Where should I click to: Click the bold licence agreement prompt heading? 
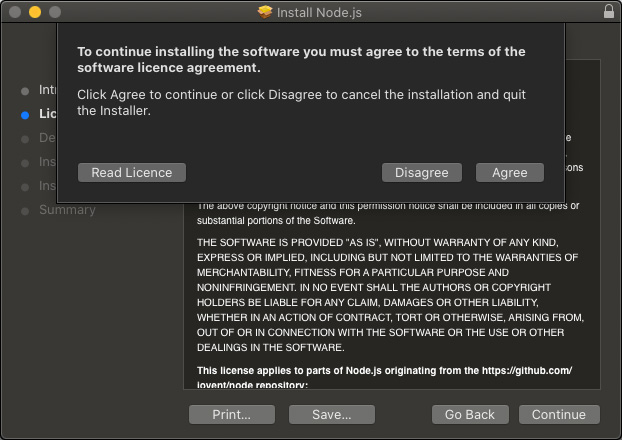pyautogui.click(x=301, y=59)
